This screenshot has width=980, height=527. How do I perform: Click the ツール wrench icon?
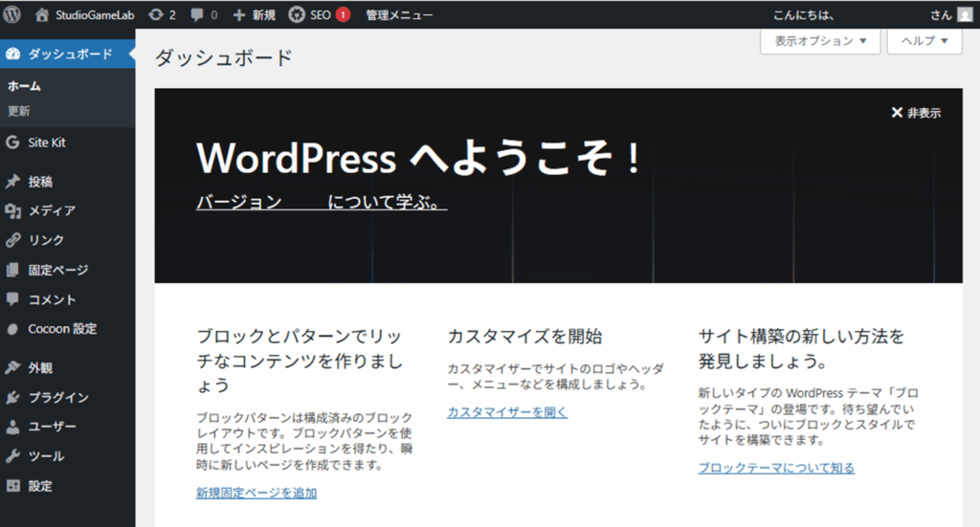pyautogui.click(x=12, y=456)
